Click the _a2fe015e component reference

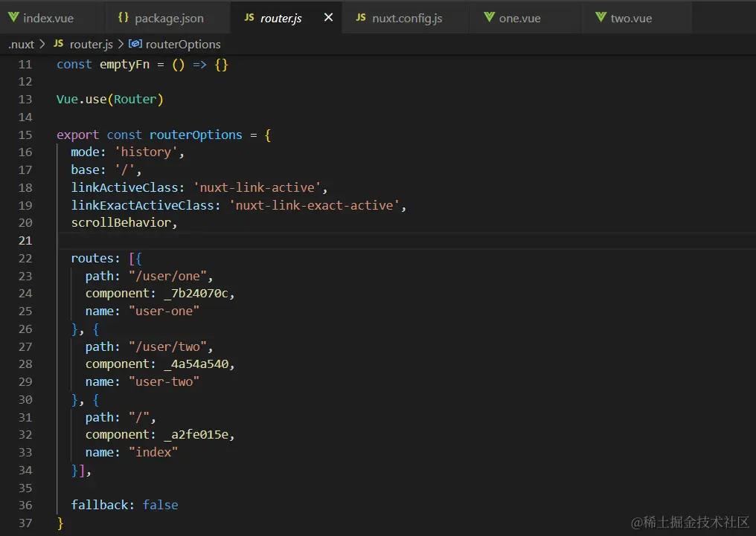coord(196,435)
